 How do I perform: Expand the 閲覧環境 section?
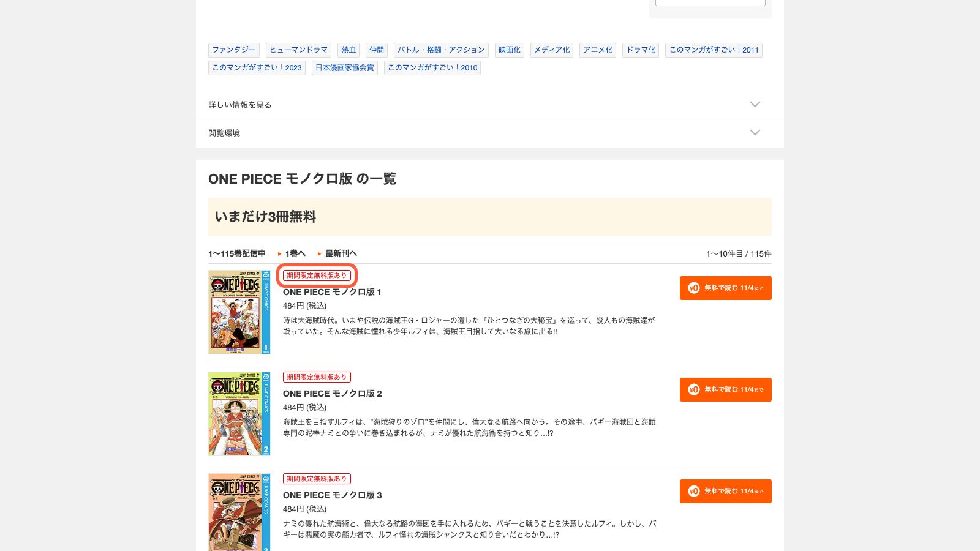click(x=490, y=133)
